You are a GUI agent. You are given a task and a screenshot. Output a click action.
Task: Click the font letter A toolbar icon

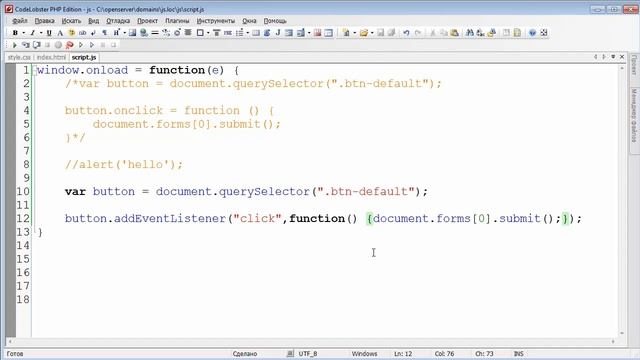coord(60,33)
